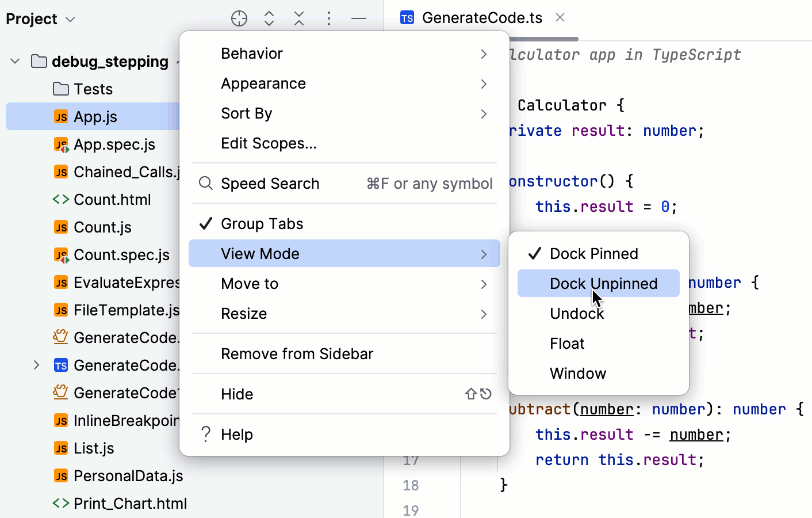Choose Move to from the menu

coord(250,283)
